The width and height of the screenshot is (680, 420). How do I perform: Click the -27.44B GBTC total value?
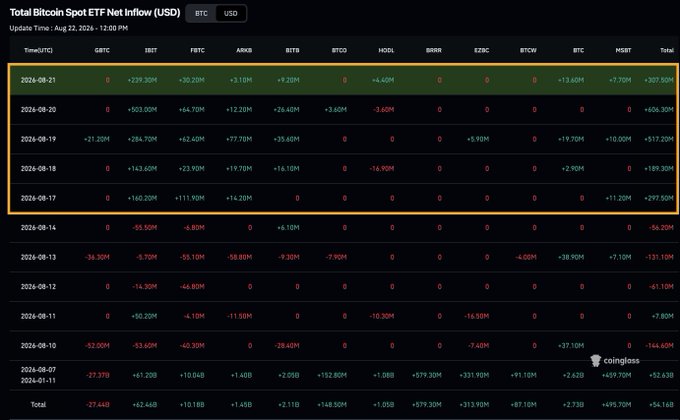(x=98, y=405)
